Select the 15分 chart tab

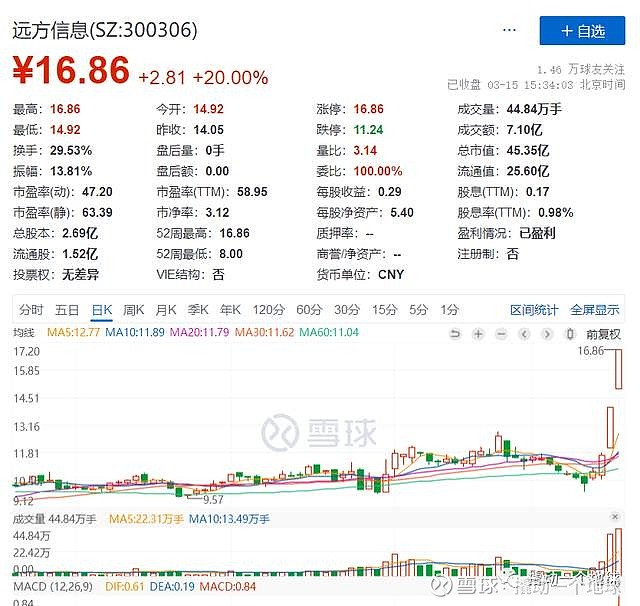(x=384, y=310)
